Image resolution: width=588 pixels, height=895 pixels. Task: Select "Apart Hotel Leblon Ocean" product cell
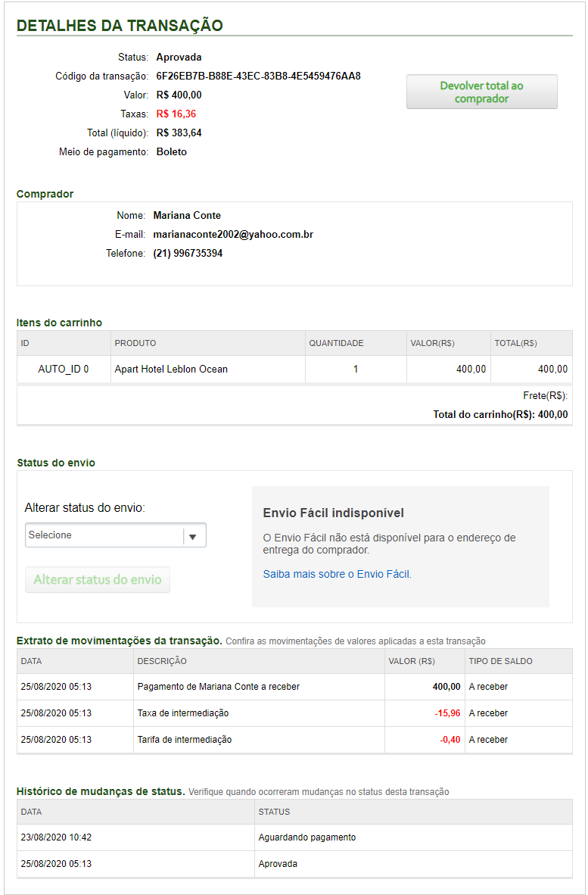[171, 370]
